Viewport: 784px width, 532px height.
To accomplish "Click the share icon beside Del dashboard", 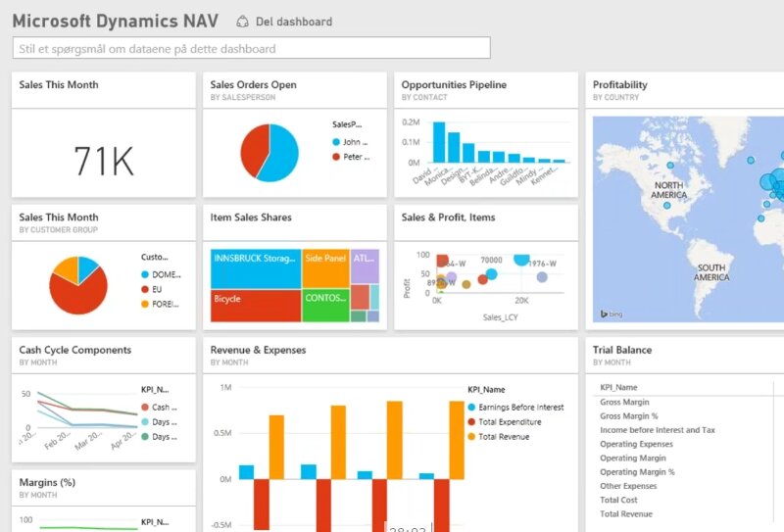I will 244,22.
